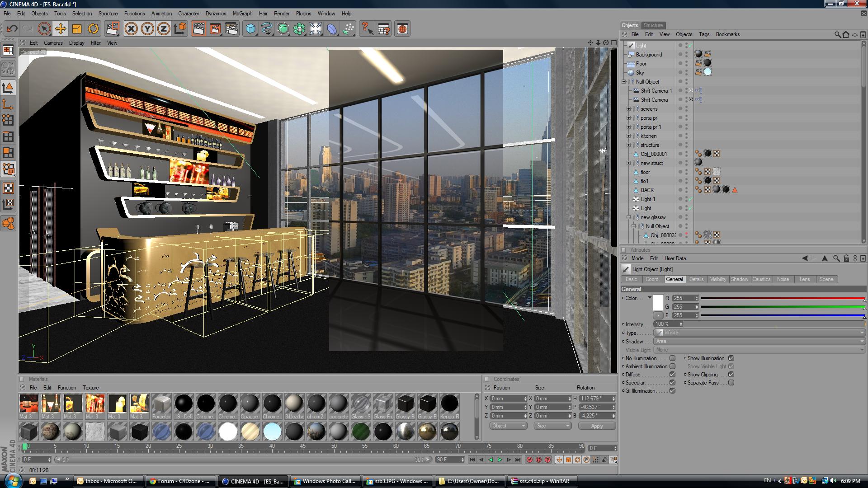Enable the Separate Pass checkbox

pos(731,383)
